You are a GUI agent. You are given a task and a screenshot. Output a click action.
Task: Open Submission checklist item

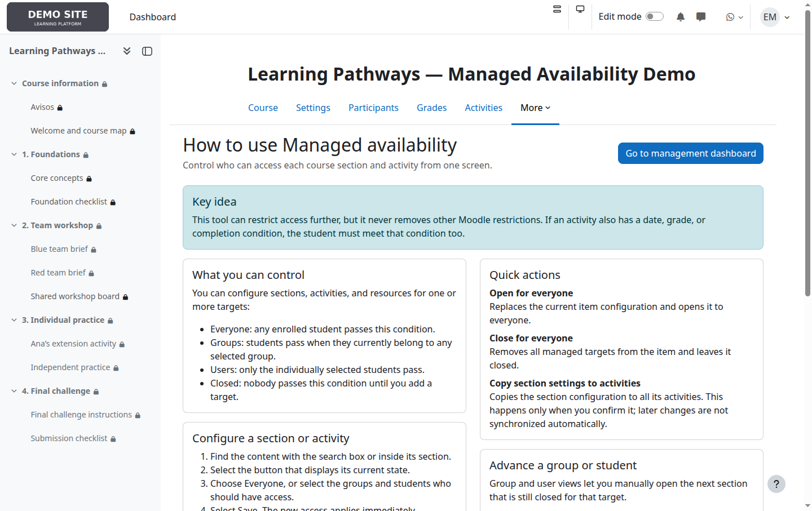pos(69,438)
